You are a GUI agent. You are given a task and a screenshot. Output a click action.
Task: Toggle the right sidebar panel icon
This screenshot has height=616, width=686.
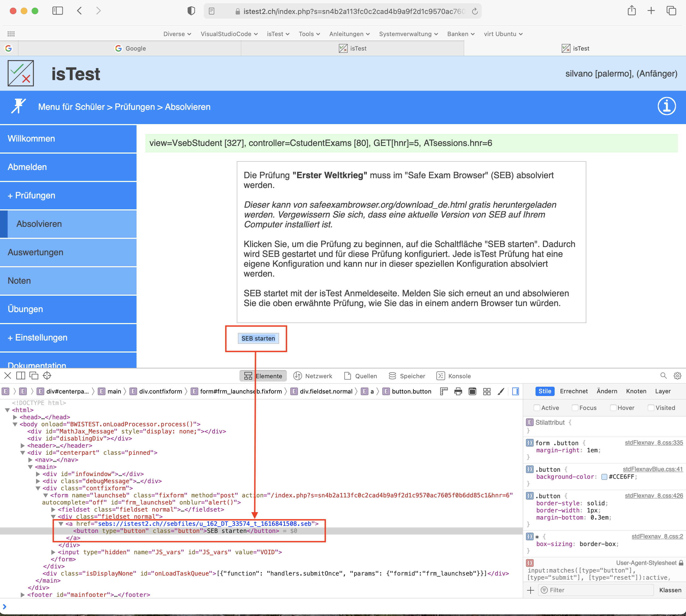tap(515, 391)
